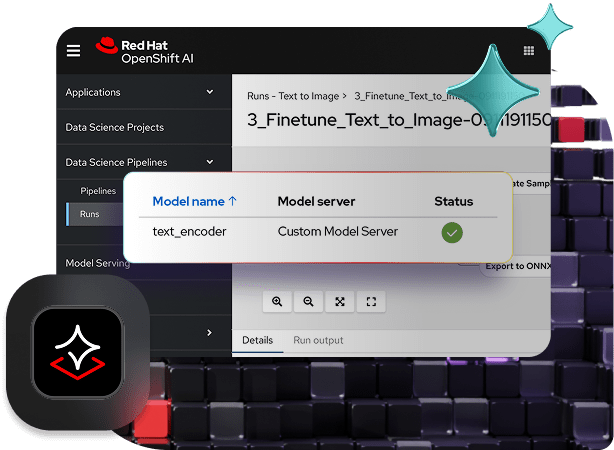
Task: Click the zoom in graph button
Action: point(277,302)
